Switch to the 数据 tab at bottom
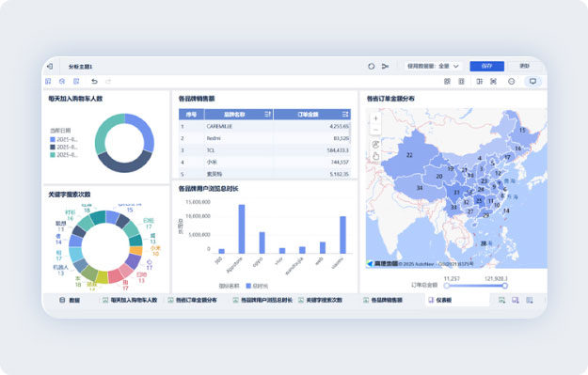Screen dimensions: 588x375 tap(70, 300)
